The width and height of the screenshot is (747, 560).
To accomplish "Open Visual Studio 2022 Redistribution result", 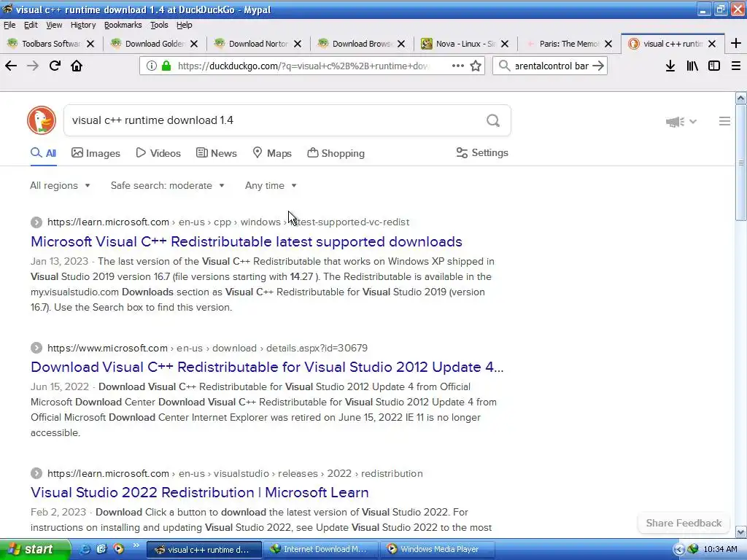I will 200,492.
